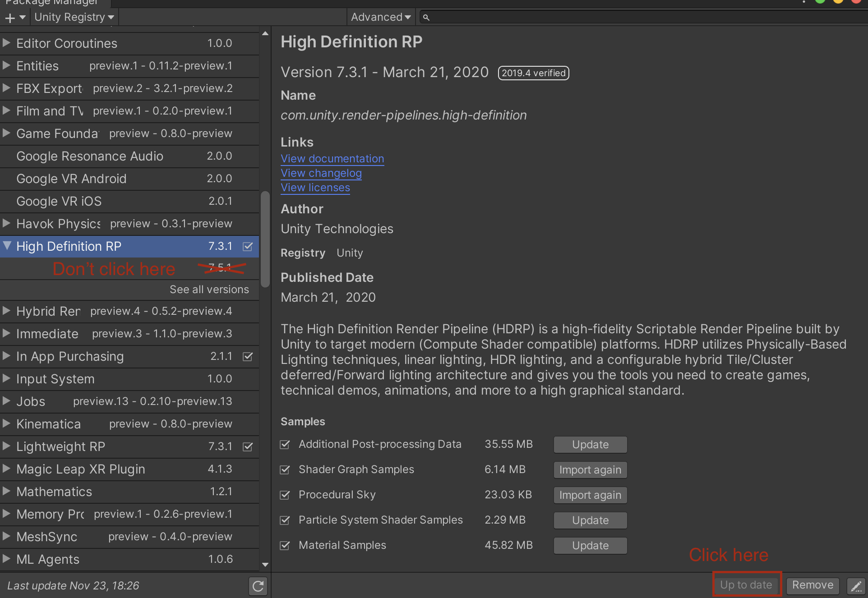Click the search magnifier icon
This screenshot has height=598, width=868.
[x=426, y=18]
